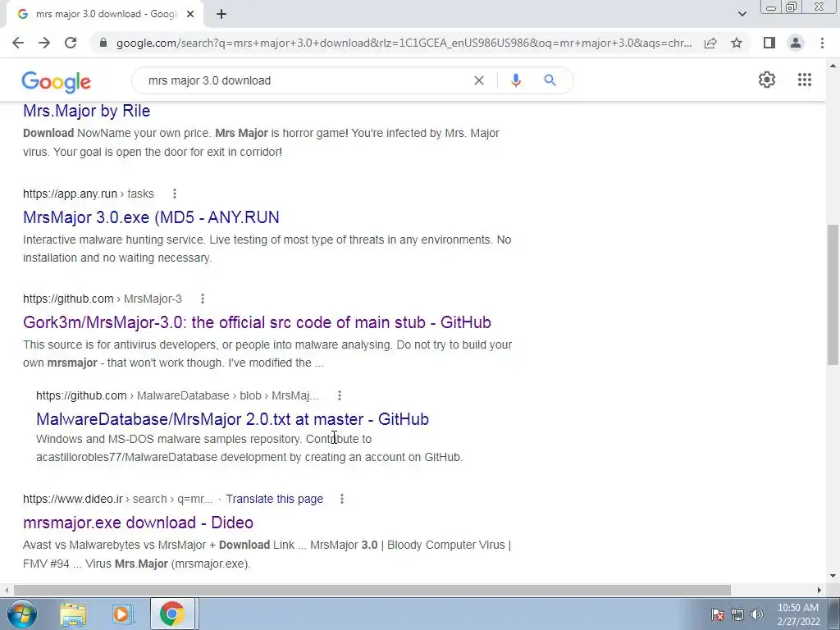Open the Mrs.Major by Rile result
The image size is (840, 630).
tap(86, 111)
